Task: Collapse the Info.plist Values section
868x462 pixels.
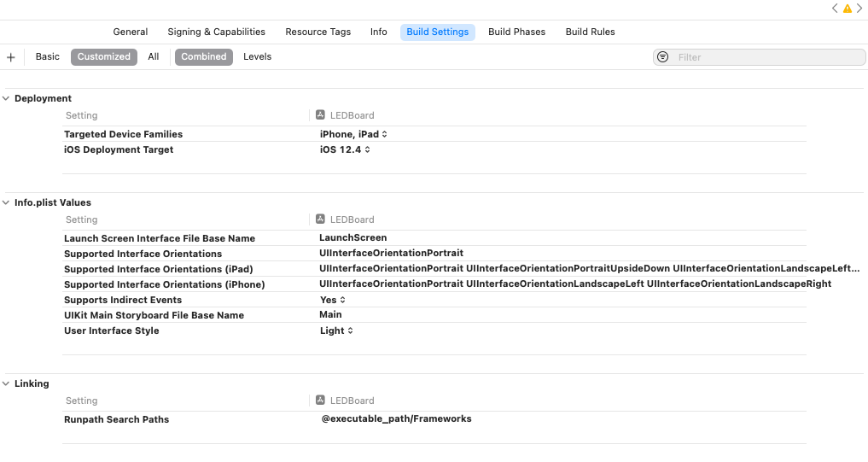Action: [6, 202]
